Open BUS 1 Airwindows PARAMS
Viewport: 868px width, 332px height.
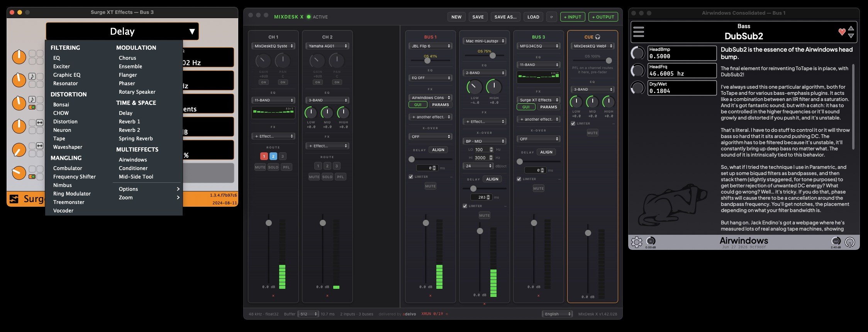[441, 105]
